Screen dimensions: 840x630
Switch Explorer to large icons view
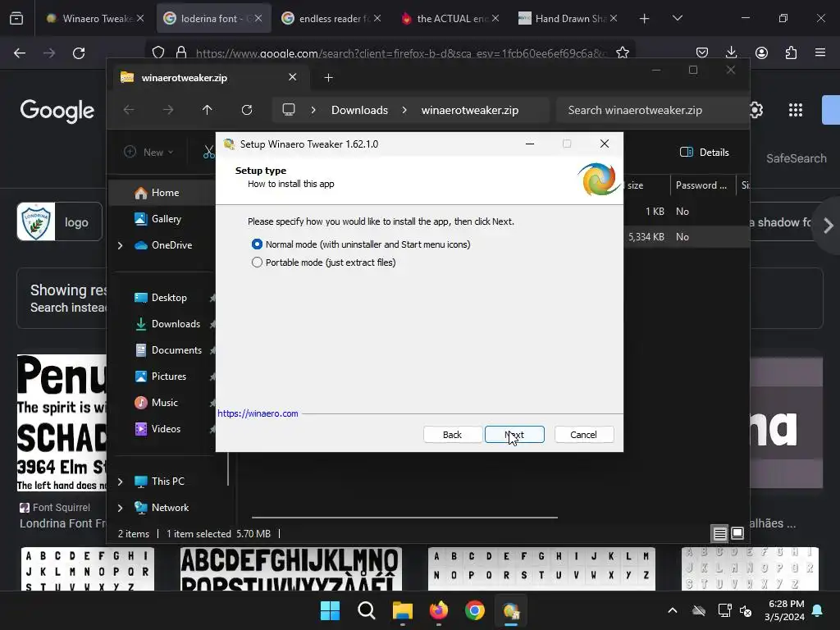coord(737,533)
